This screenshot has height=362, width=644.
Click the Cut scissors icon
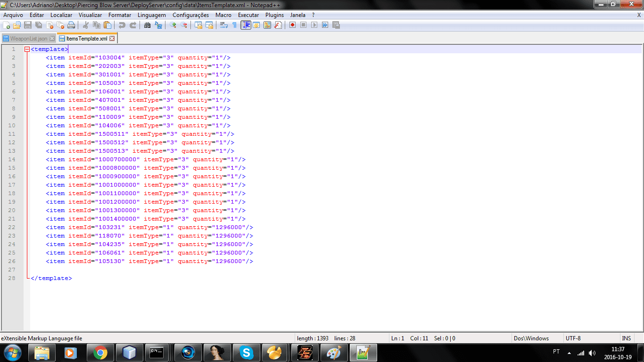pos(86,25)
